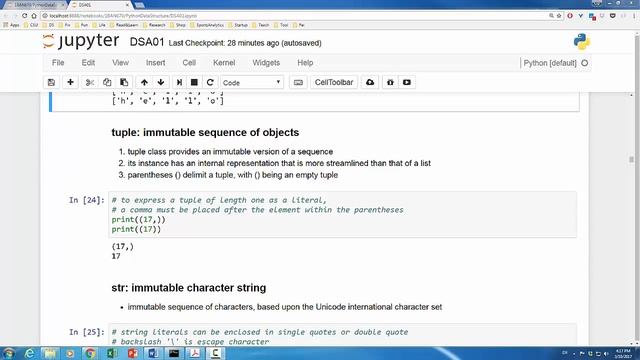Bookmark this page with the star icon
The width and height of the screenshot is (640, 360).
click(559, 16)
